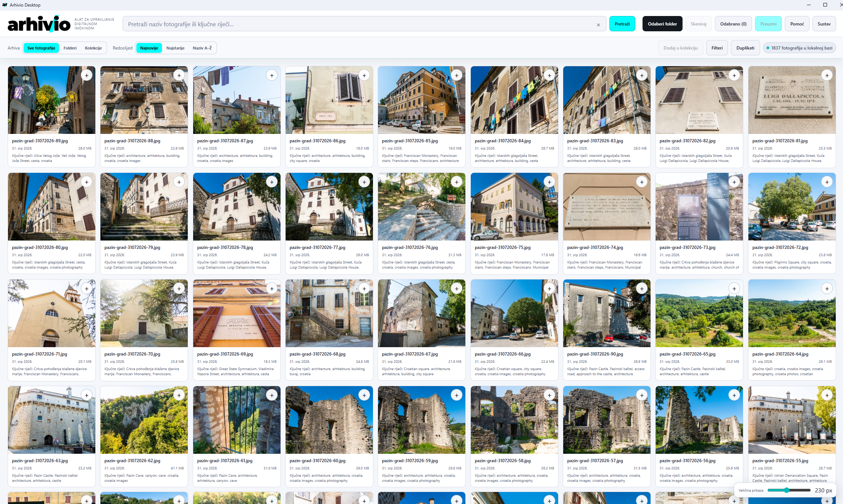Click filename pazin-grad-31072026-70.jpg
The height and width of the screenshot is (504, 843).
[x=132, y=354]
